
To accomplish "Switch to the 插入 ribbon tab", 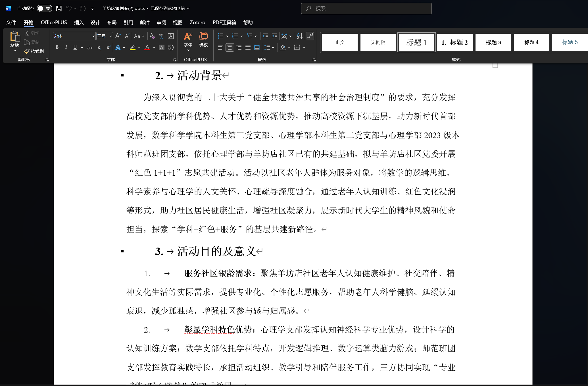I will (79, 22).
